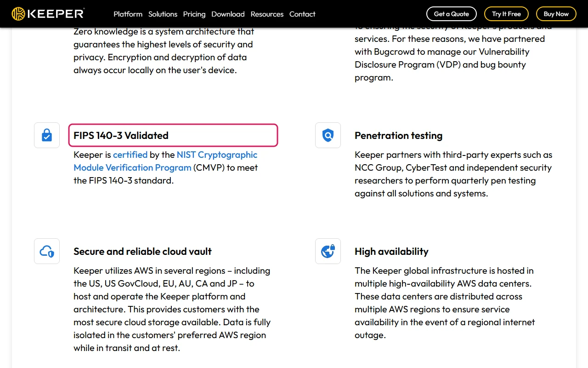Image resolution: width=588 pixels, height=368 pixels.
Task: Click the Buy Now button
Action: click(556, 14)
